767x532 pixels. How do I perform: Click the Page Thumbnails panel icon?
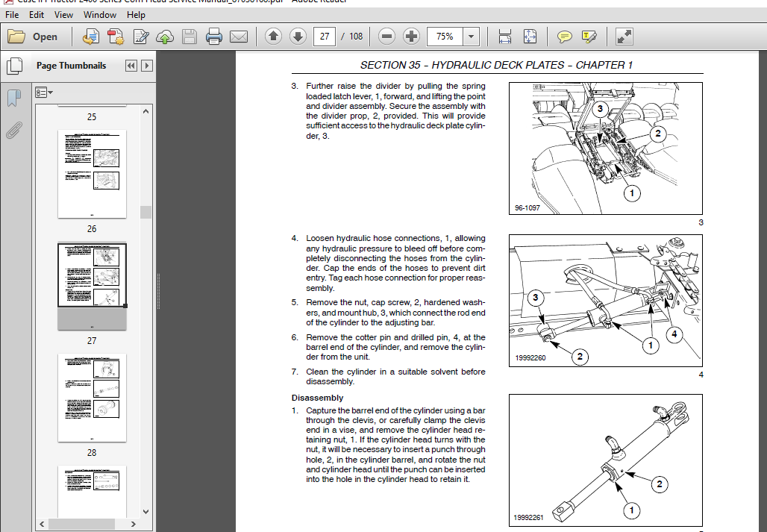pos(14,66)
